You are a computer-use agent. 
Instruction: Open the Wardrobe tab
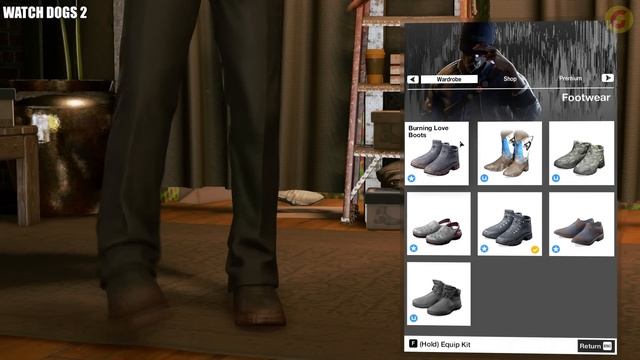coord(449,79)
